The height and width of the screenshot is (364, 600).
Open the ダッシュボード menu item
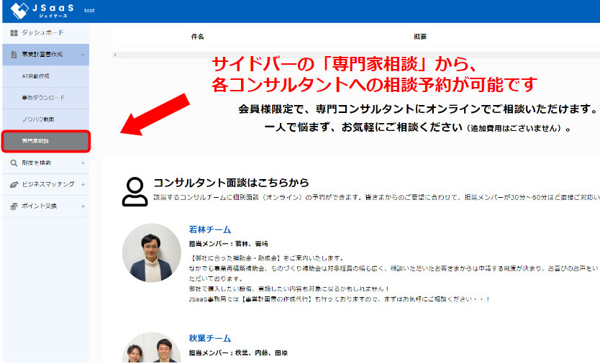45,33
